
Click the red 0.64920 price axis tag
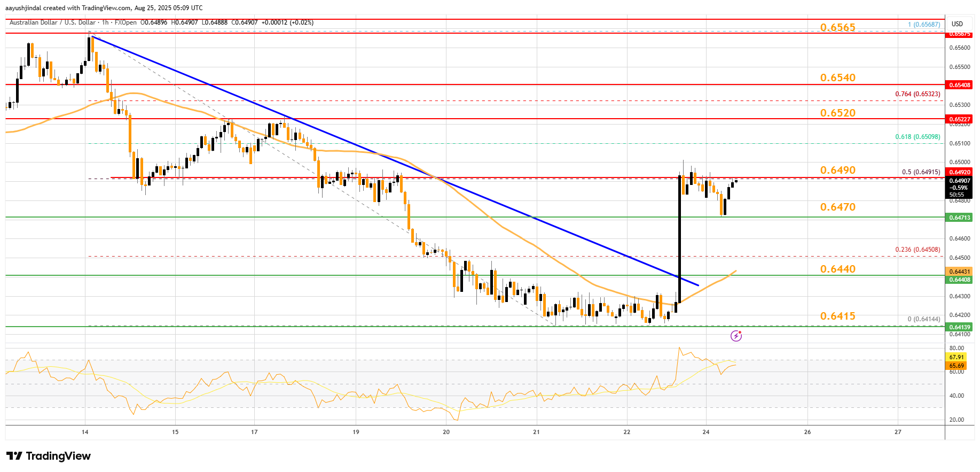coord(959,172)
